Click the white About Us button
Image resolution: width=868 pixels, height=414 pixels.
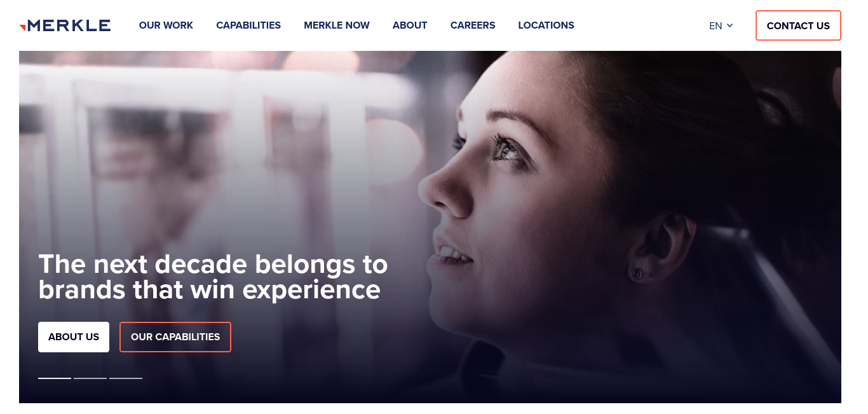(x=74, y=337)
